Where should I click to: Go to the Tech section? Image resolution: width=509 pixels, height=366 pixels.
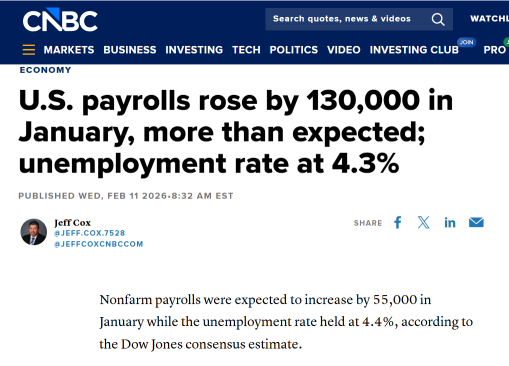246,50
